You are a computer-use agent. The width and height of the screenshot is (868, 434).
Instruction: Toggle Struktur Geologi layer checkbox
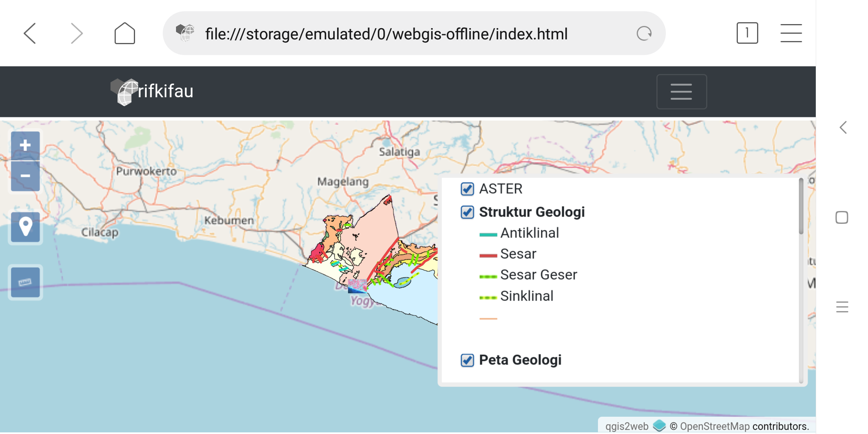point(467,212)
